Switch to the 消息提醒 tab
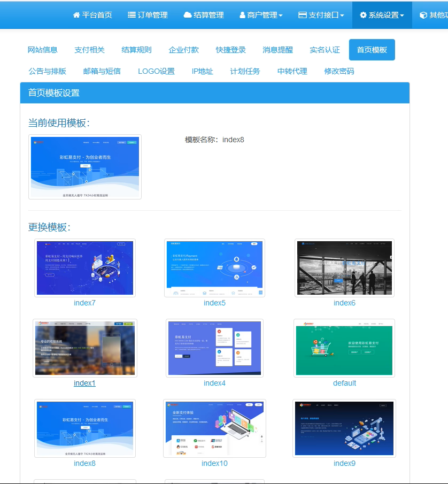The height and width of the screenshot is (484, 448). (277, 50)
